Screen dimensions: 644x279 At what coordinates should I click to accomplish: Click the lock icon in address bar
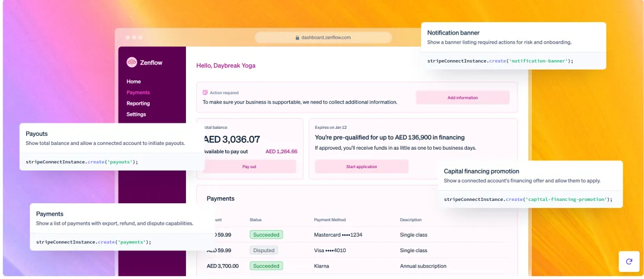tap(298, 38)
